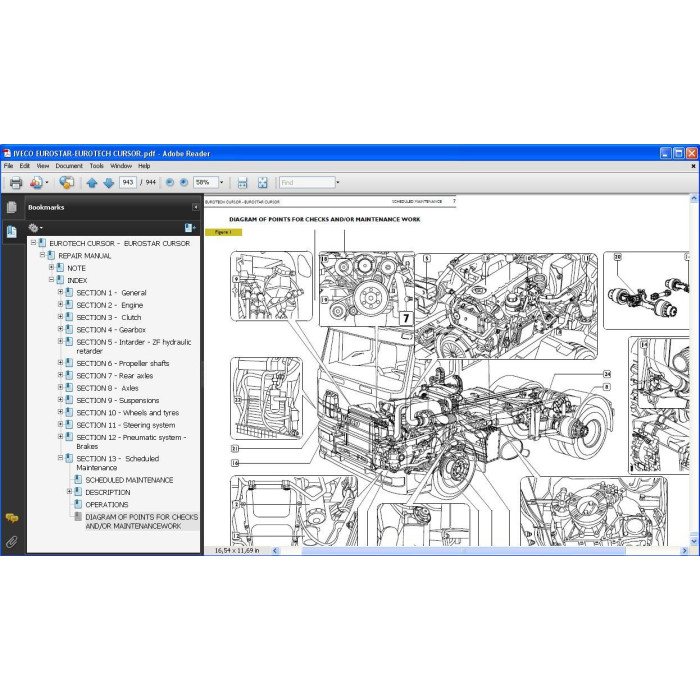700x700 pixels.
Task: Select SECTION 8 - Axles bookmark
Action: tap(108, 388)
